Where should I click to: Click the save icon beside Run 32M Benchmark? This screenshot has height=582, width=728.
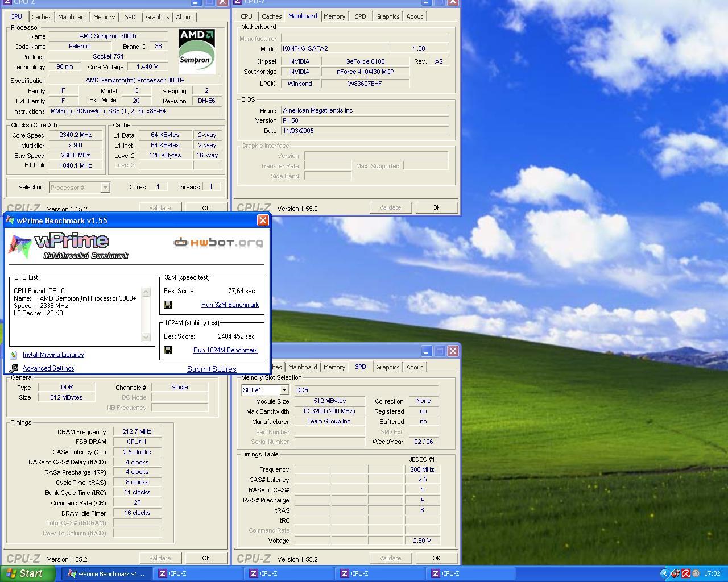[x=168, y=305]
